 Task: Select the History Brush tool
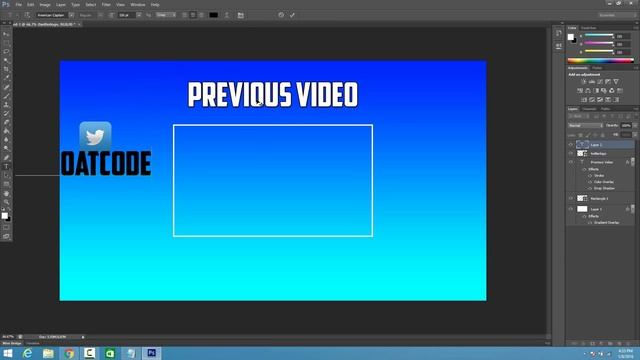[6, 113]
